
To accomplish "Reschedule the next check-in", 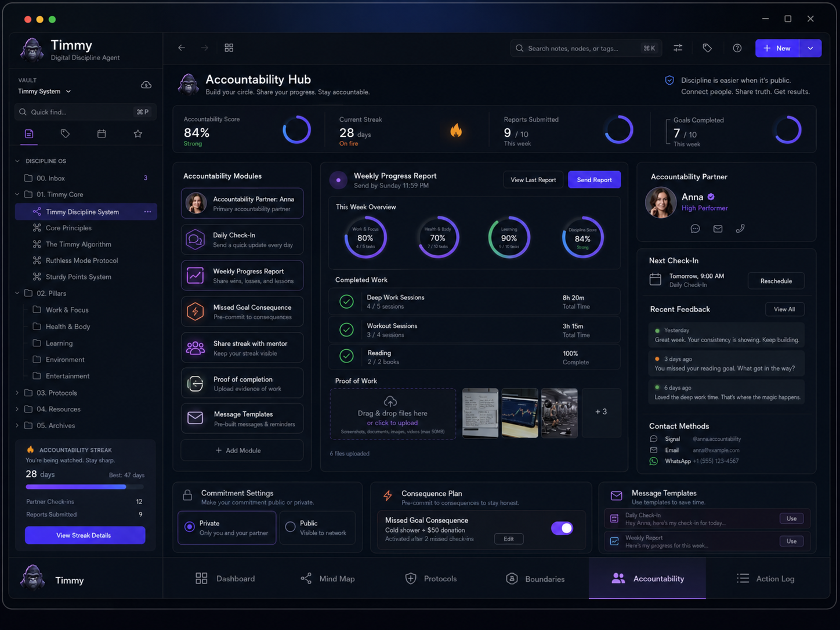I will pos(776,281).
